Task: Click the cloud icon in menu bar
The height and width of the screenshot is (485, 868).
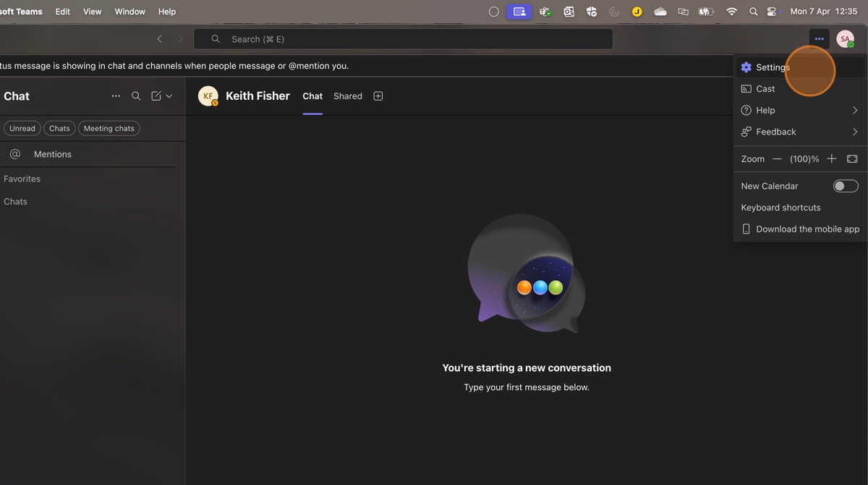Action: click(x=660, y=12)
